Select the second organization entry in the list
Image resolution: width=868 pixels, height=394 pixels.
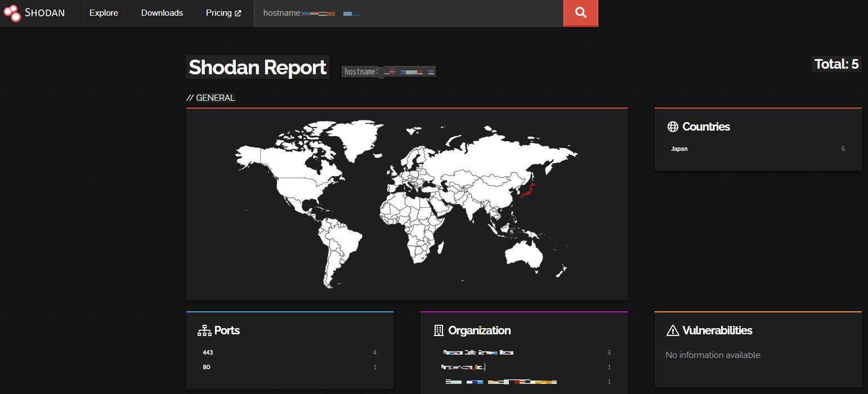point(463,367)
